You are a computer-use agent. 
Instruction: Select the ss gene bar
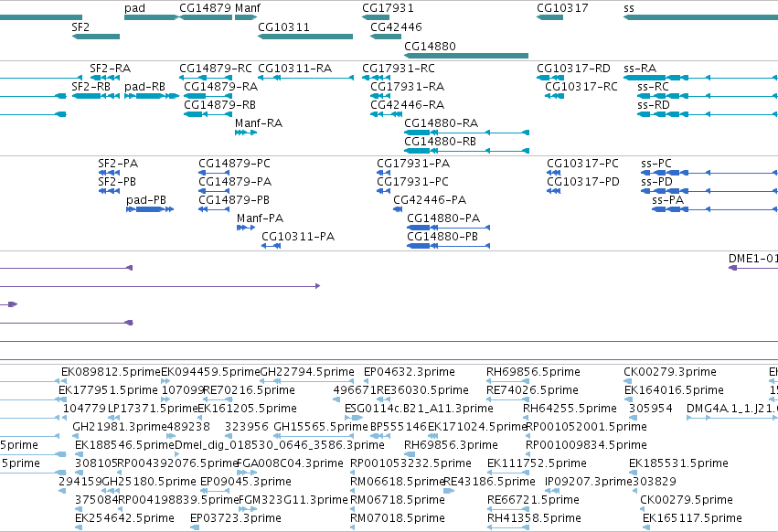coord(700,17)
